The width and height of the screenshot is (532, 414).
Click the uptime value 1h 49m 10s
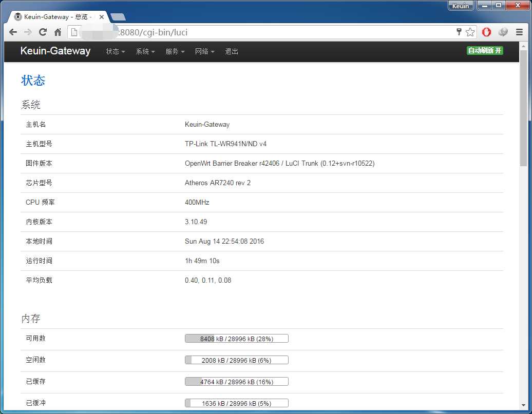pos(202,261)
